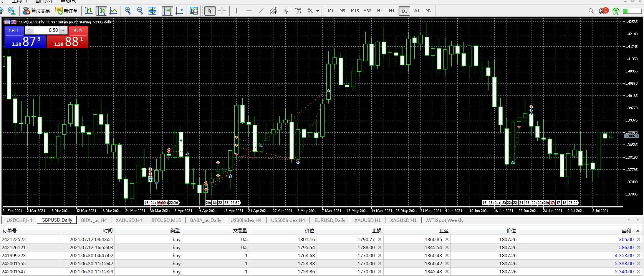The height and width of the screenshot is (276, 644).
Task: Select the text label tool
Action: point(298,11)
